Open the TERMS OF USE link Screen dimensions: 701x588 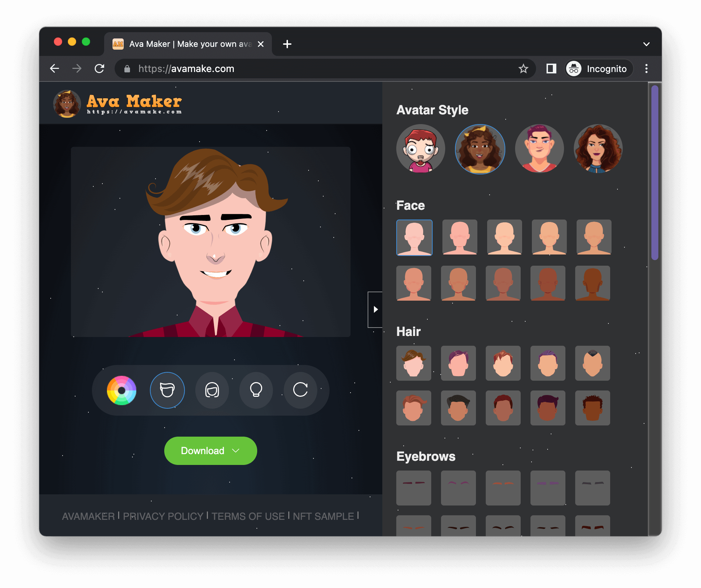coord(248,516)
